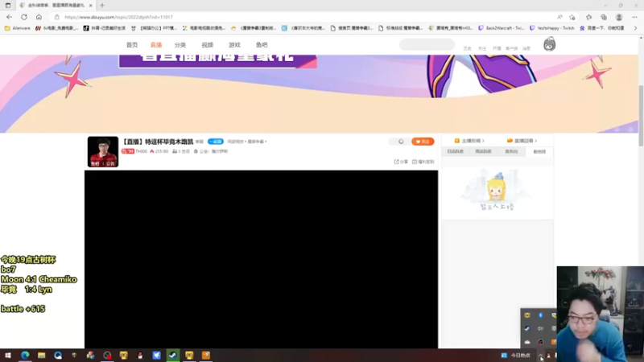Open the Alienware bookmark folder
Screen dimensions: 644x362
[17, 28]
